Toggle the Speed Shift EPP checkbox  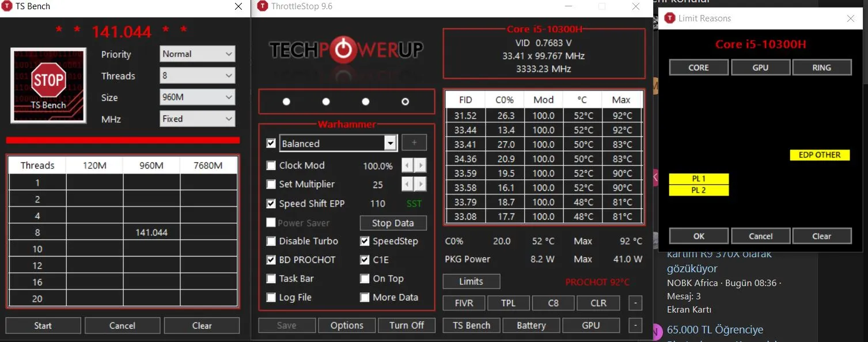pyautogui.click(x=271, y=204)
